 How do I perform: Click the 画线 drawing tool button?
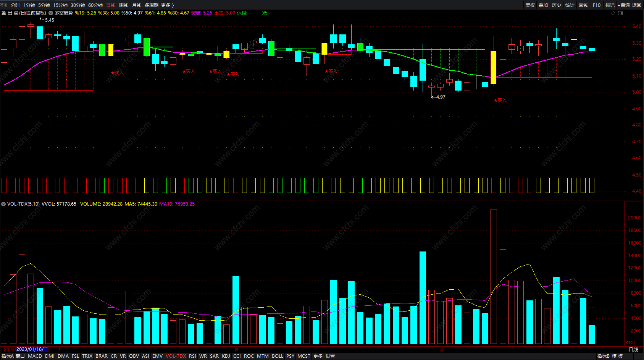(x=583, y=5)
